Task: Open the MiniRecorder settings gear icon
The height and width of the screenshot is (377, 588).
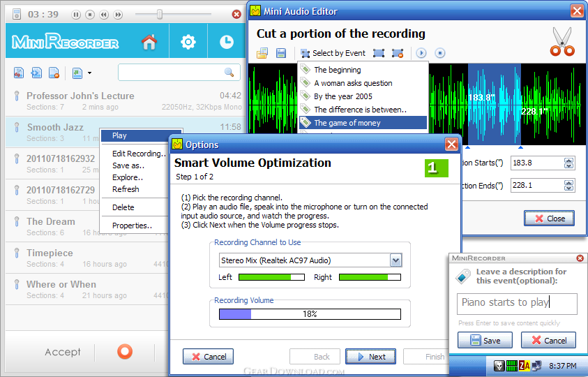Action: point(188,42)
